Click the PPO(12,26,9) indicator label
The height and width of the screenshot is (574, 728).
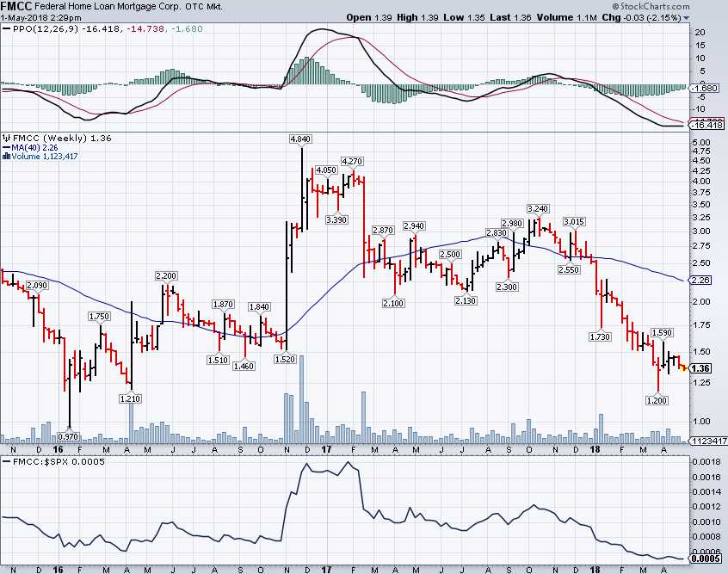point(46,28)
